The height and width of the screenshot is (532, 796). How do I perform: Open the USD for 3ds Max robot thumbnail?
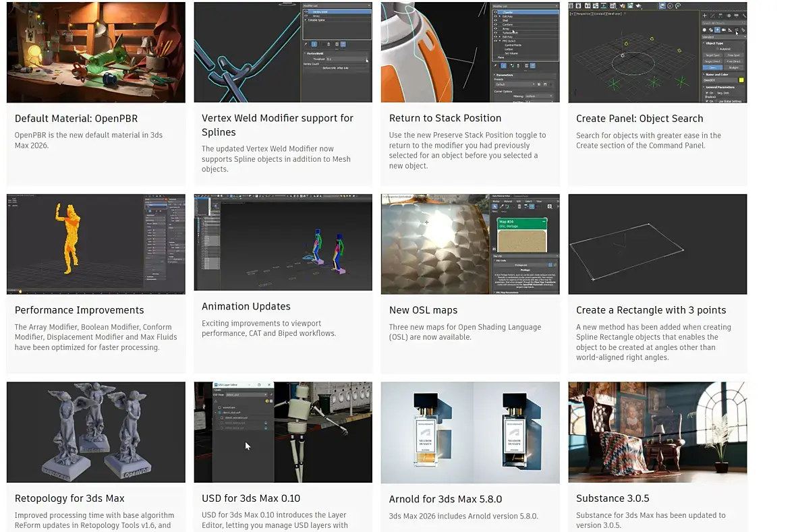(x=283, y=432)
